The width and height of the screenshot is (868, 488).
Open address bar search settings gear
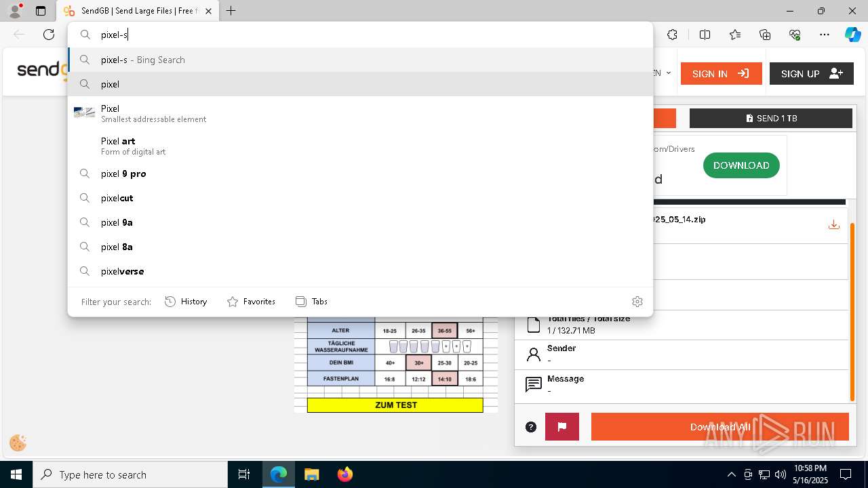tap(637, 302)
